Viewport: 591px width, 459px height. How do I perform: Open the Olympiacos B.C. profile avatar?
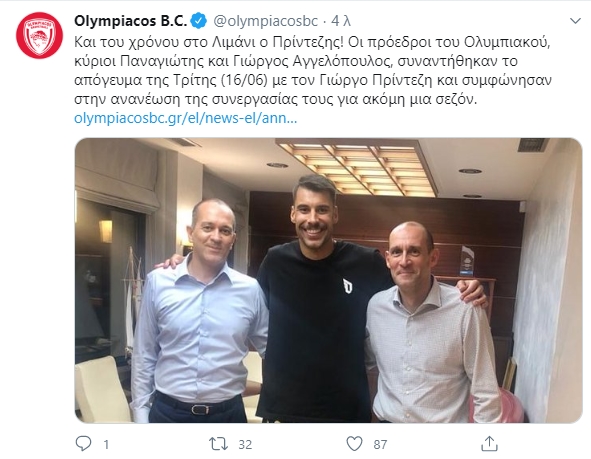[39, 35]
